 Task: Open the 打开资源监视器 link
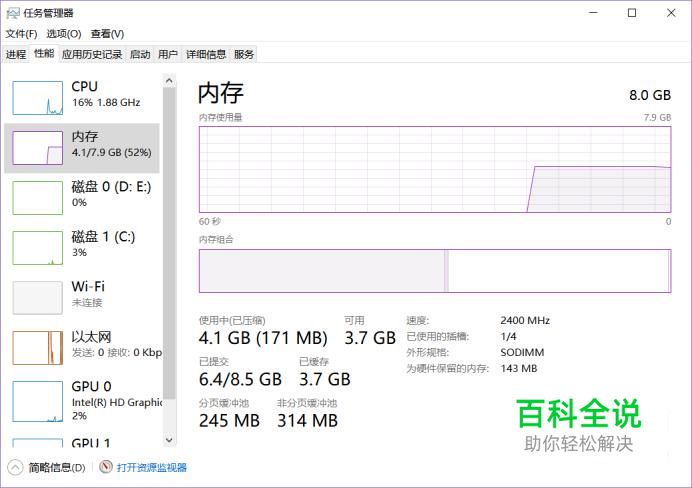(x=151, y=467)
